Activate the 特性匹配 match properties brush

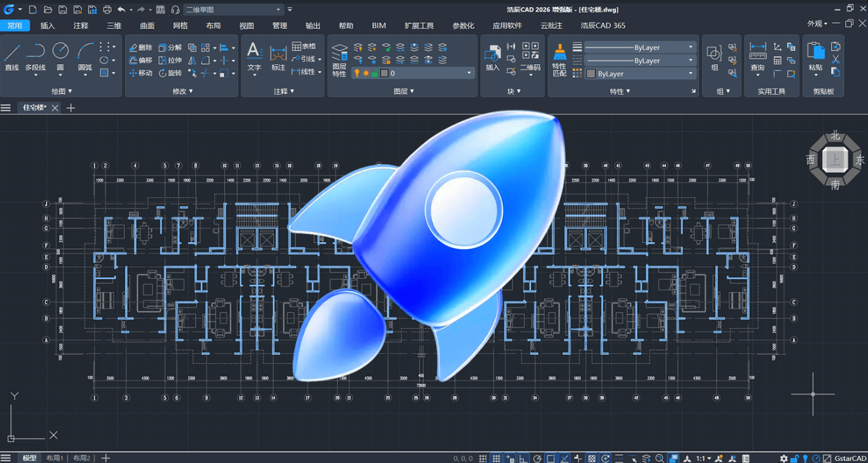pos(559,60)
